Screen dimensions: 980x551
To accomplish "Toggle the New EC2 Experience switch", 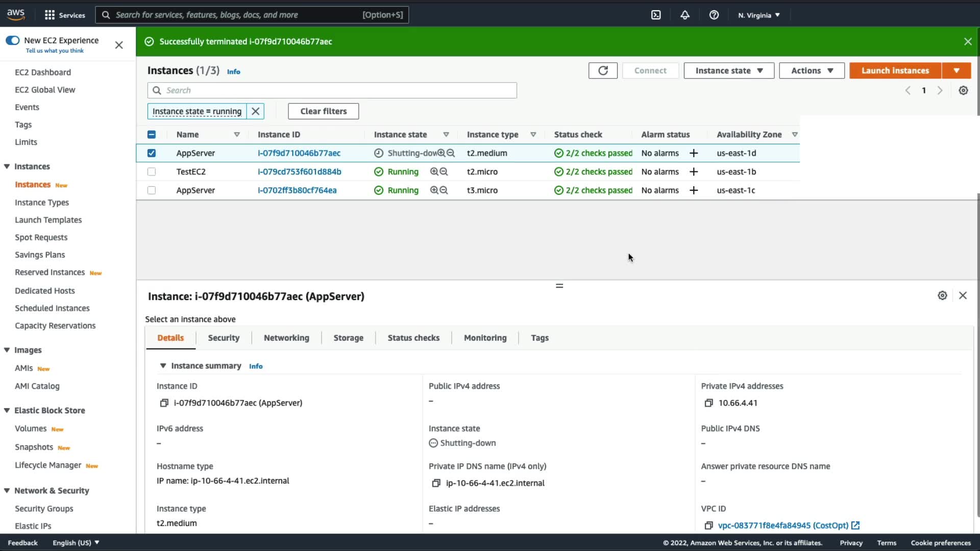I will point(13,40).
